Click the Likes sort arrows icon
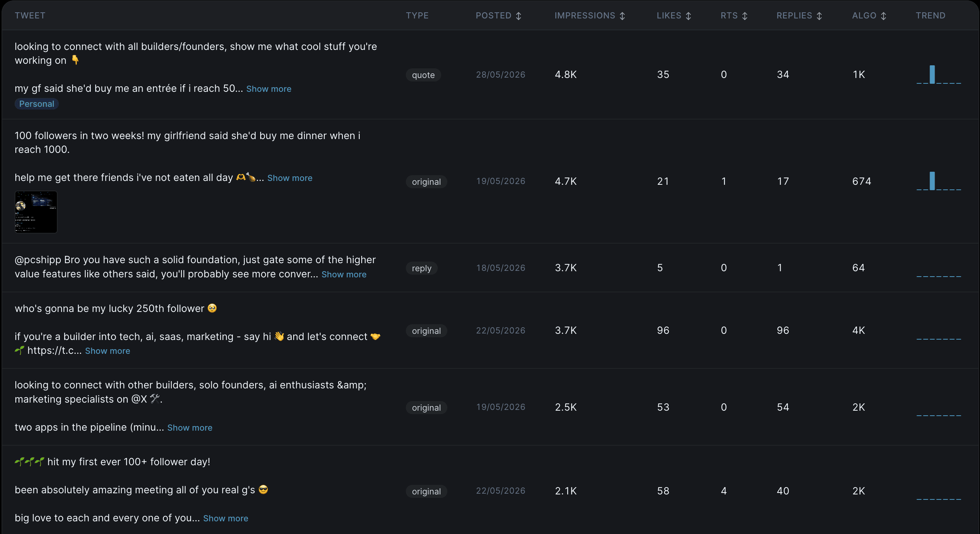The image size is (980, 534). [x=688, y=16]
